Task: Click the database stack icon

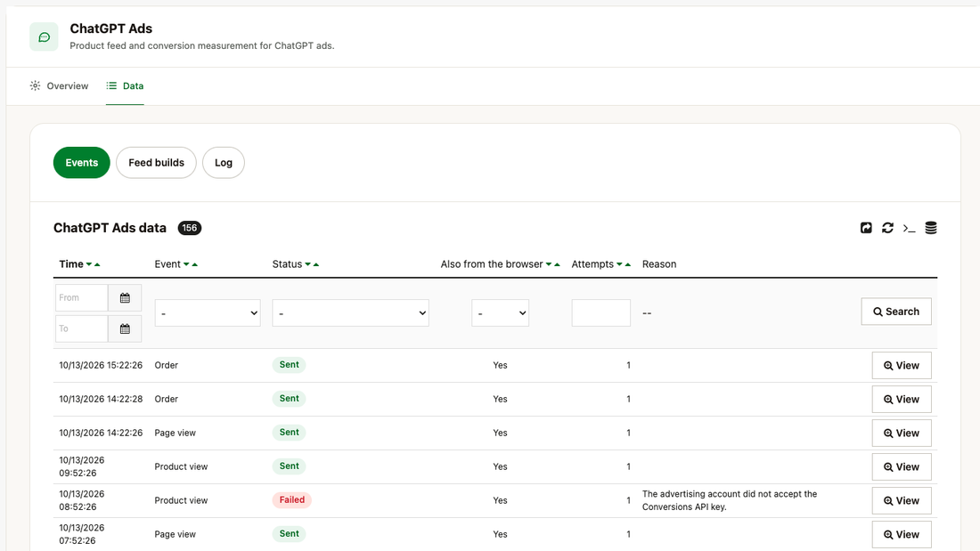Action: 931,228
